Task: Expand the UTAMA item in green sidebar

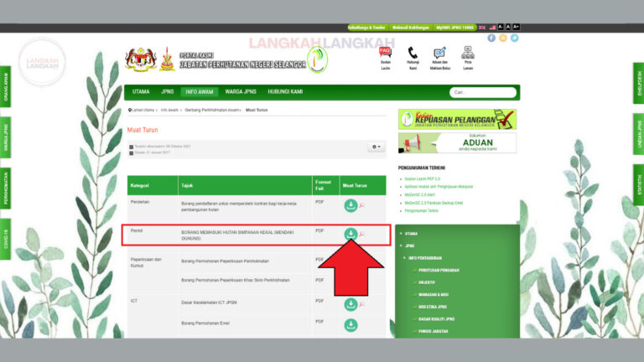Action: (x=409, y=234)
